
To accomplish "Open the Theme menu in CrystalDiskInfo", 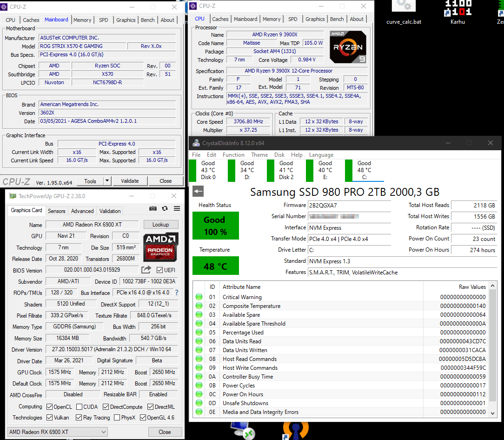I will pos(259,155).
